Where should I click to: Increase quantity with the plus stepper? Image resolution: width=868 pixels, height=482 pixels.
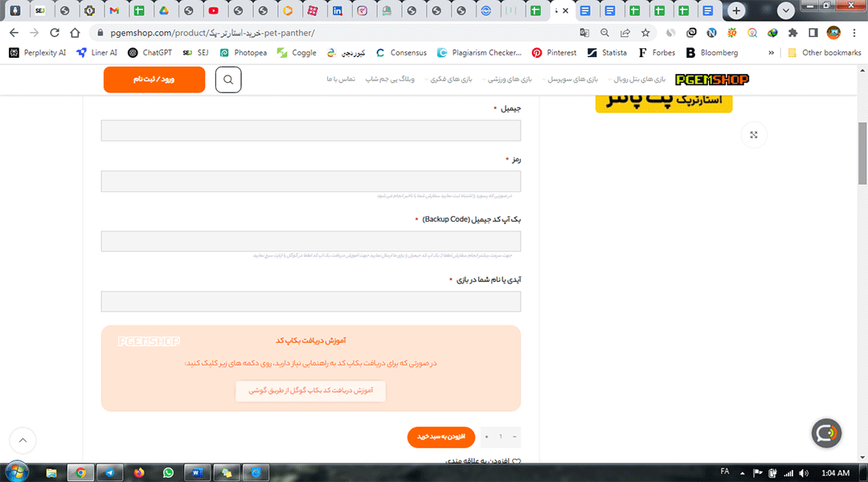coord(485,436)
